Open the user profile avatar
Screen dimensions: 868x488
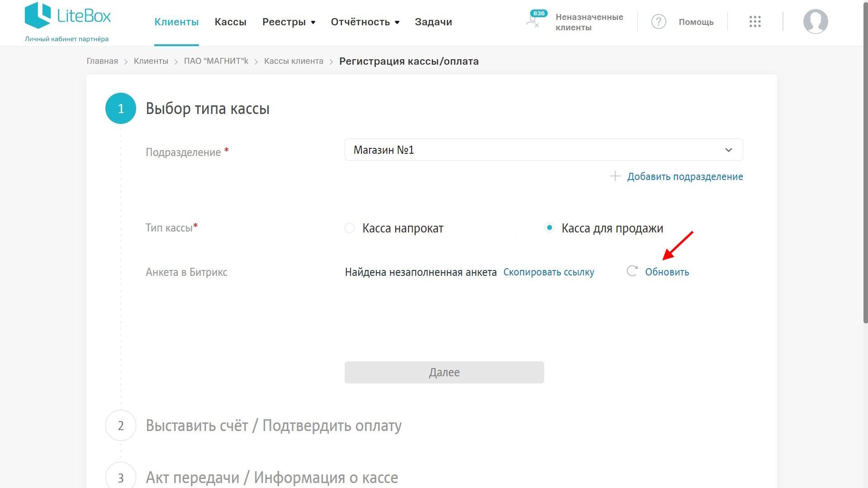[x=815, y=22]
